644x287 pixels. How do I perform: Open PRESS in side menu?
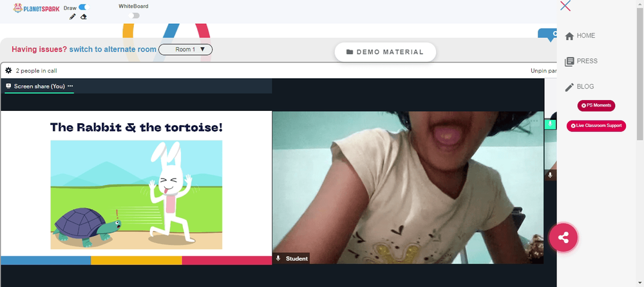pos(581,61)
